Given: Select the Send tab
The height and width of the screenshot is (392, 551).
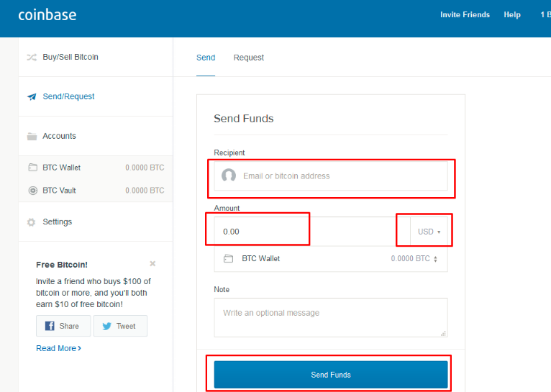Looking at the screenshot, I should coord(206,58).
